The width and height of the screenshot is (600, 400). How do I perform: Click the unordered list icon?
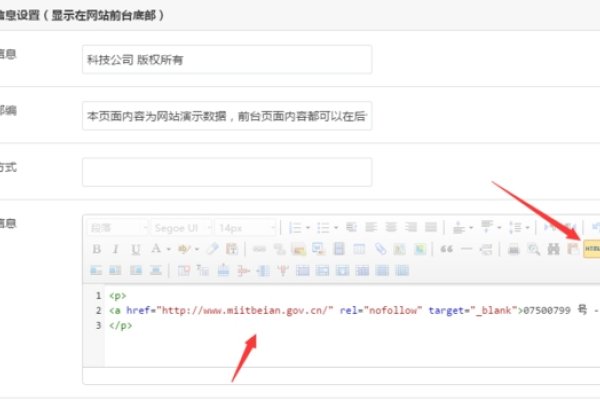point(323,228)
